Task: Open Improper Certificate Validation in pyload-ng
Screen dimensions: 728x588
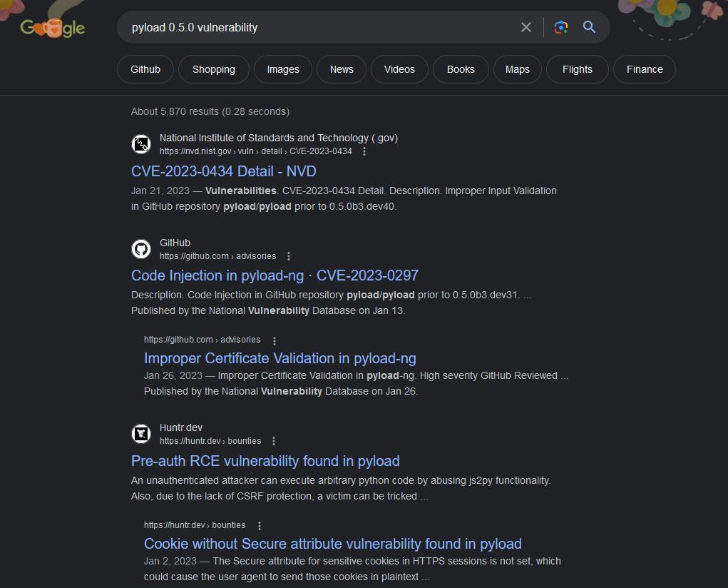Action: (x=280, y=358)
